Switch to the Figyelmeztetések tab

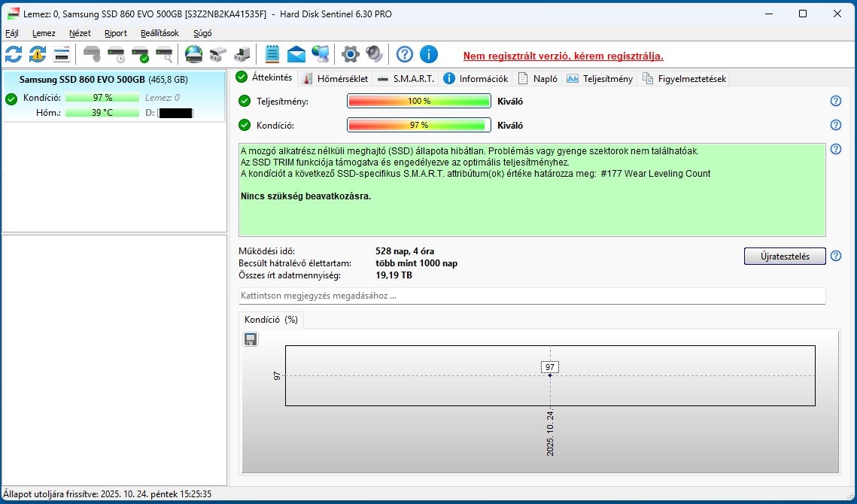(x=684, y=79)
